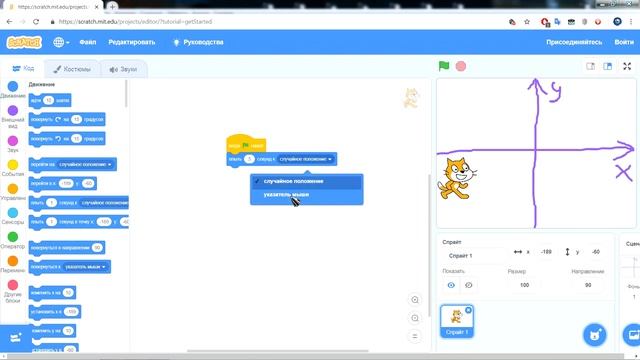Reload the browser page

tap(36, 22)
